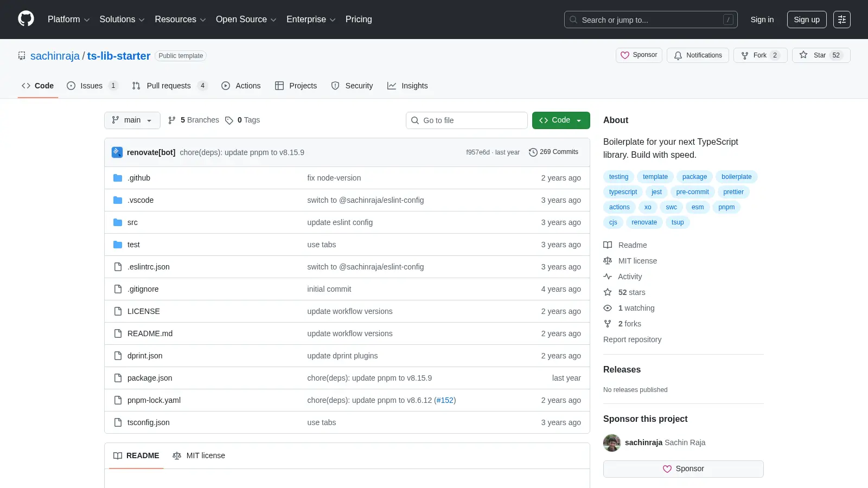The width and height of the screenshot is (868, 488).
Task: Click the branch icon beside 5 Branches
Action: tap(172, 120)
